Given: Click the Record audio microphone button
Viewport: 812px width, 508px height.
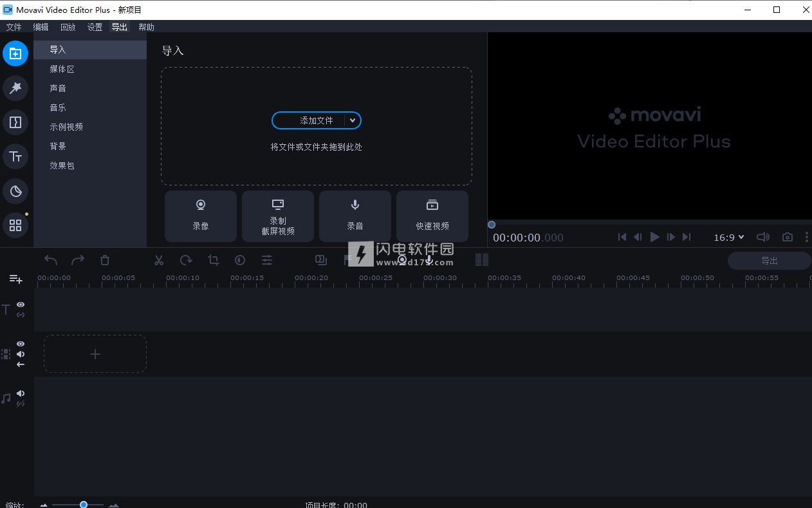Looking at the screenshot, I should point(355,216).
